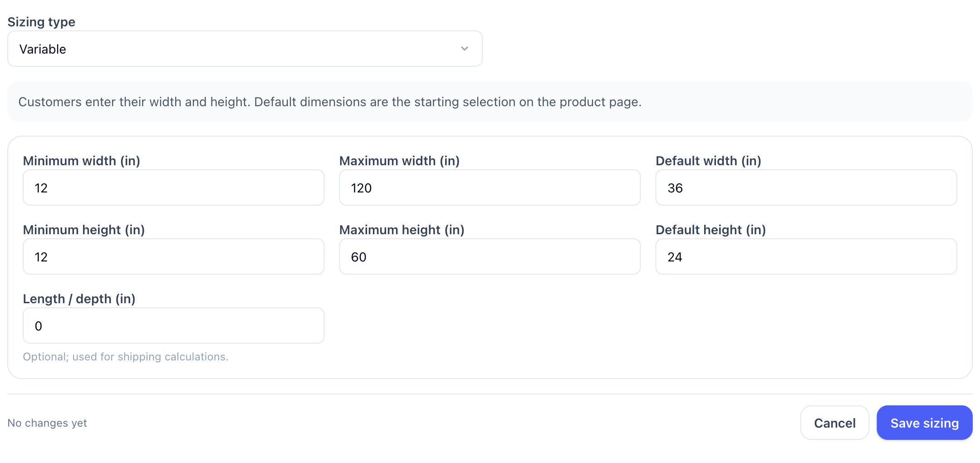The image size is (980, 463).
Task: Click the 'Optional; used for shipping calculations.' hint
Action: click(x=126, y=357)
